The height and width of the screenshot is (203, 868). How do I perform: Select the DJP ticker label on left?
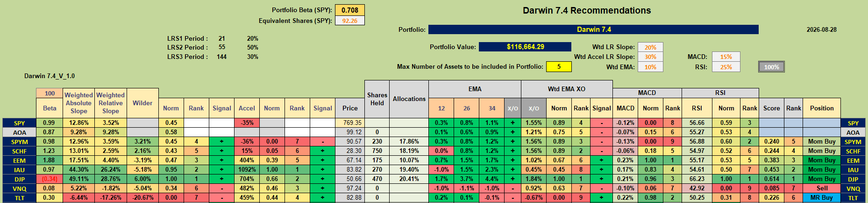(19, 179)
